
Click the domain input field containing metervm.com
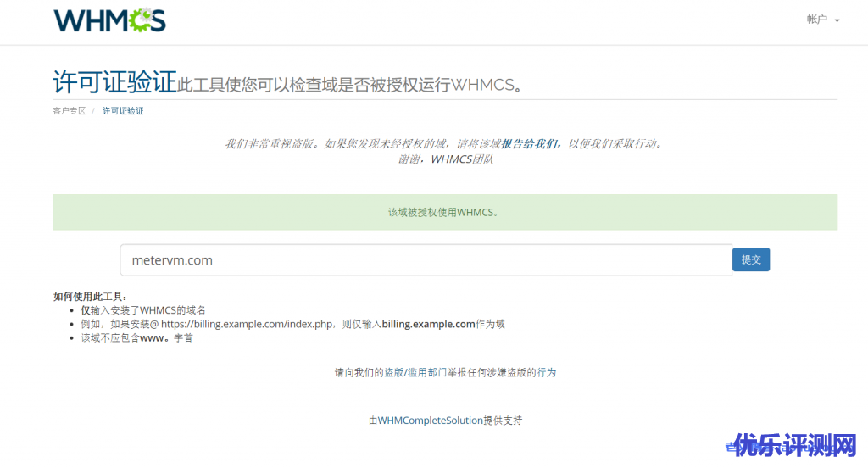click(x=426, y=259)
